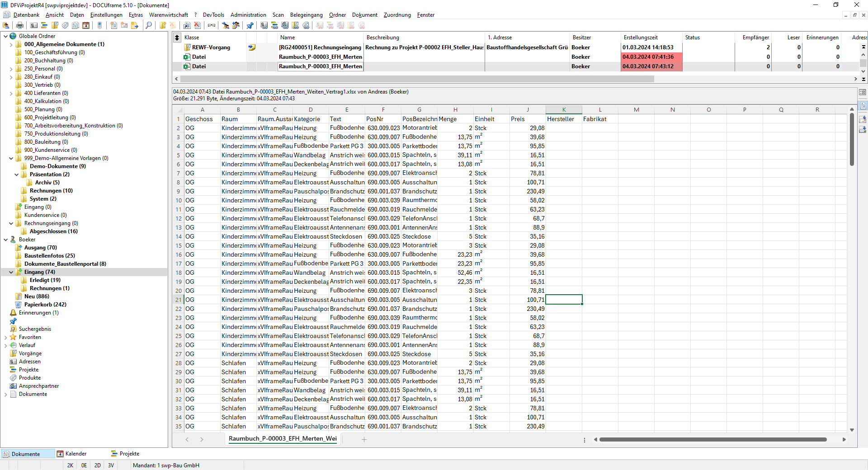The image size is (868, 470).
Task: Click scanner import icon on right sidebar
Action: [x=863, y=130]
